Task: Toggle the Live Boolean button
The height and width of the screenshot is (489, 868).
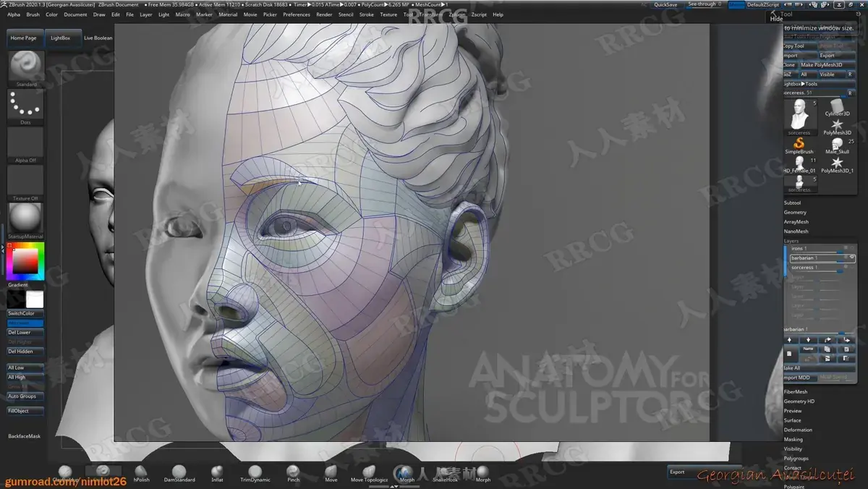Action: pos(98,38)
